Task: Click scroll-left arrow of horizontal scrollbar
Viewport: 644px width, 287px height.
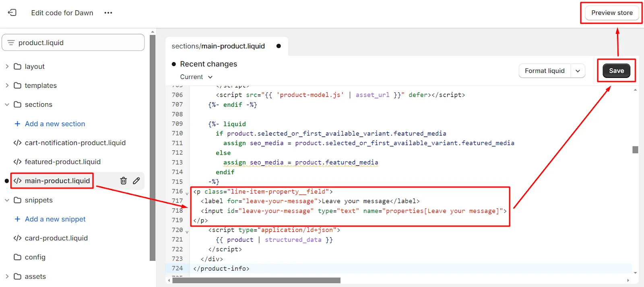Action: click(169, 281)
